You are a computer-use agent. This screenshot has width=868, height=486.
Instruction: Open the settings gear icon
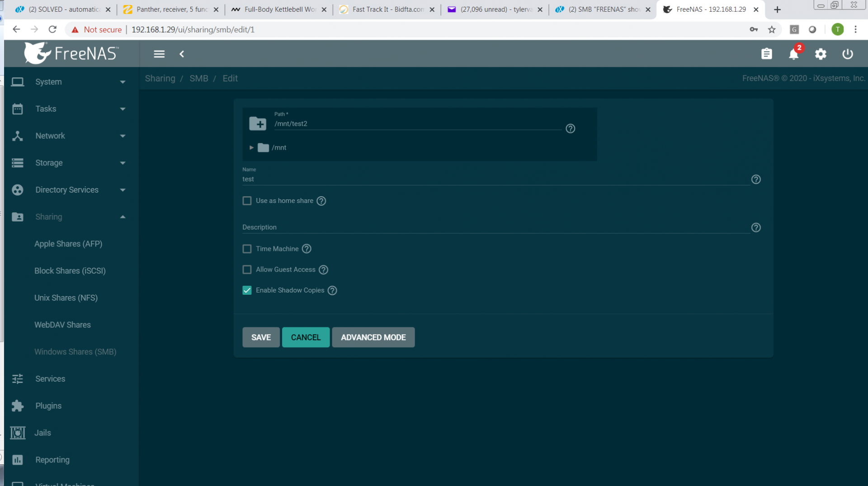point(821,54)
